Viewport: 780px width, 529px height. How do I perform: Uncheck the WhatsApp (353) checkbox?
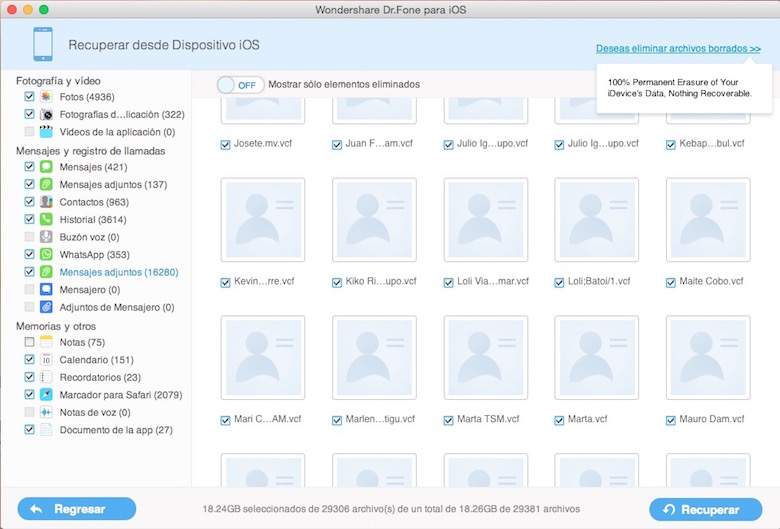[x=29, y=254]
